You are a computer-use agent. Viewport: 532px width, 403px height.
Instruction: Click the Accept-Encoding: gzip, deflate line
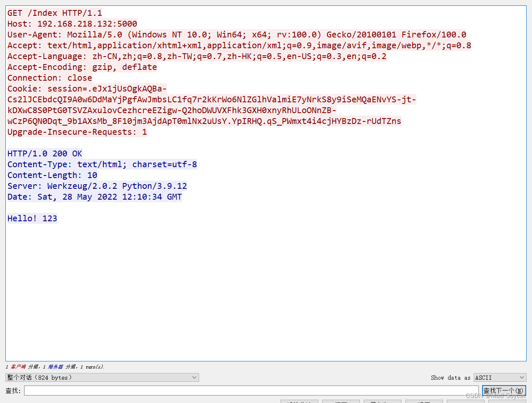pos(82,67)
